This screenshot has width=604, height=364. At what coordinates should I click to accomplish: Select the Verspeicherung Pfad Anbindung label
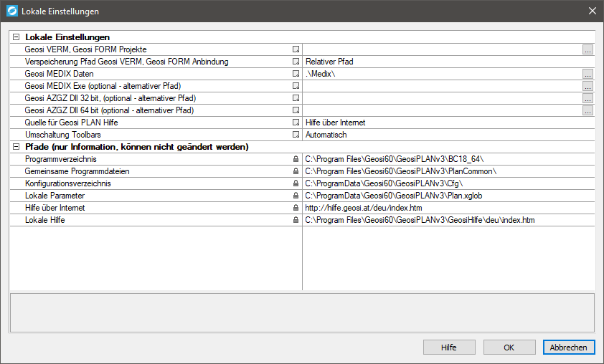[x=127, y=62]
